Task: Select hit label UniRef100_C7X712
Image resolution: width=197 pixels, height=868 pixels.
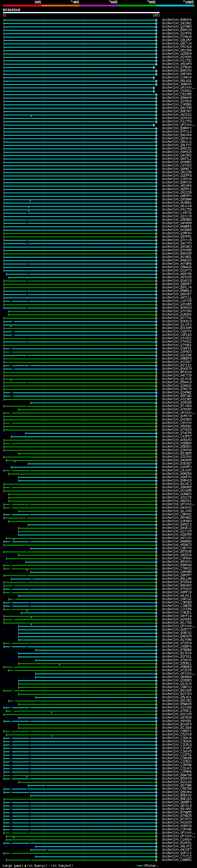Action: coord(176,856)
